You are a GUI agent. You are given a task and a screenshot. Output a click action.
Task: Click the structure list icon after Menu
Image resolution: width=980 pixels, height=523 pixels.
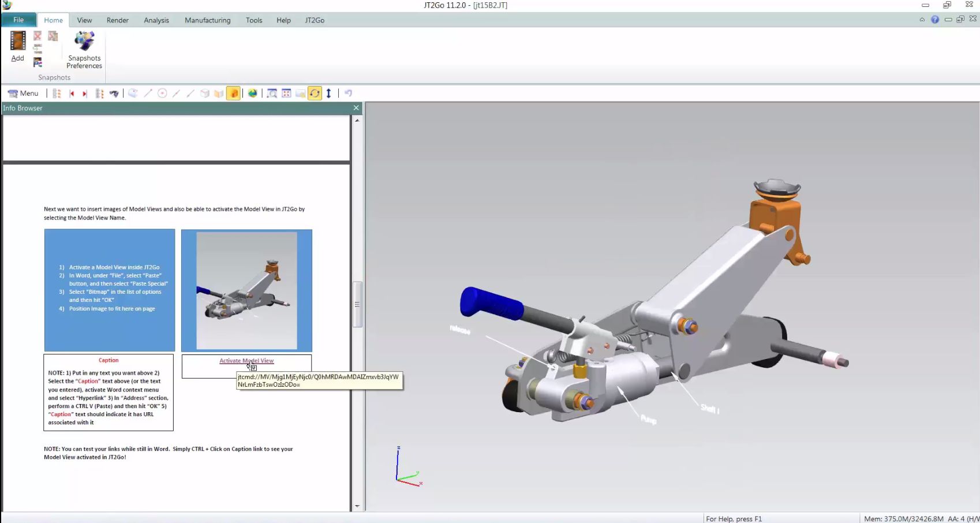coord(57,93)
